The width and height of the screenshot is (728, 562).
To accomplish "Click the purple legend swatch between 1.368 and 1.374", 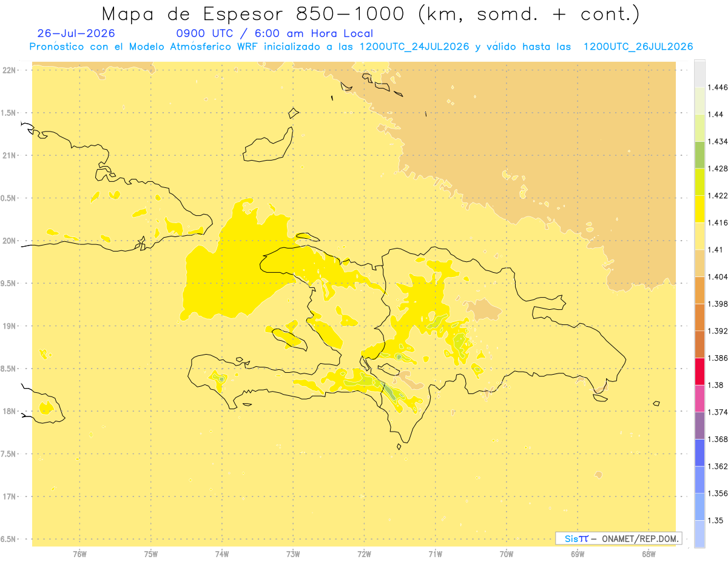I will (x=699, y=425).
